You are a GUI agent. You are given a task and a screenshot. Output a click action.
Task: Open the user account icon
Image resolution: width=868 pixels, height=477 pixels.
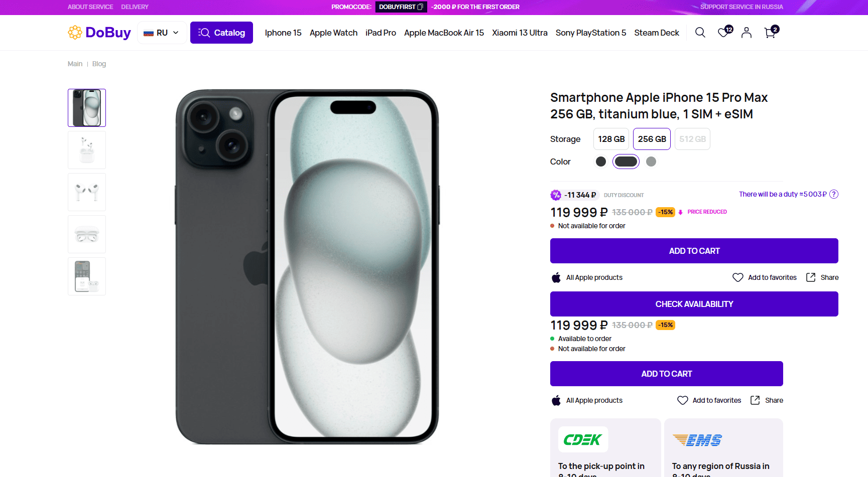(747, 33)
